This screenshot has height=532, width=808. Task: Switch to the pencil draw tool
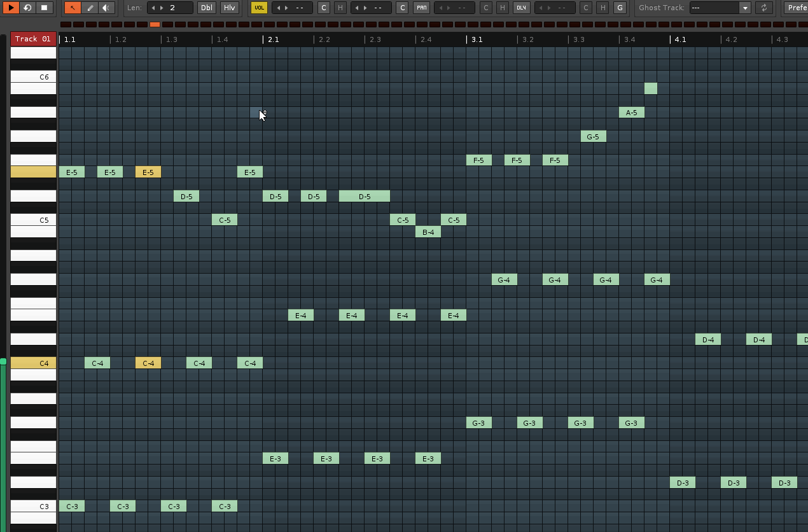pyautogui.click(x=90, y=8)
